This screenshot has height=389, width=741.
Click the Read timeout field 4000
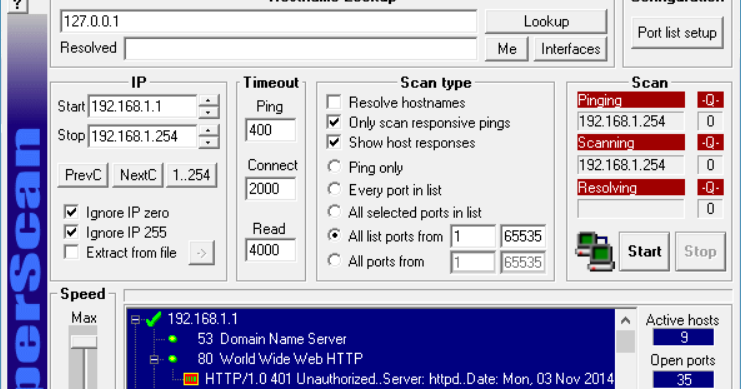[x=271, y=250]
